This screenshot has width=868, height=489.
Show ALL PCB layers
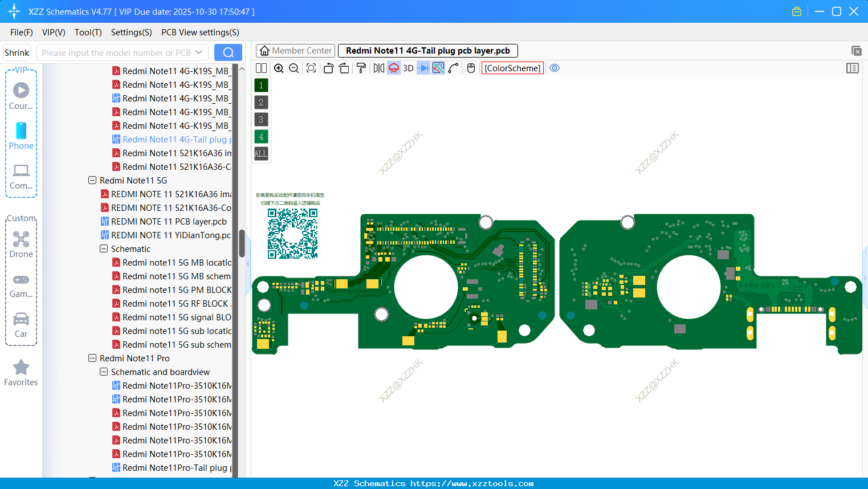[260, 153]
